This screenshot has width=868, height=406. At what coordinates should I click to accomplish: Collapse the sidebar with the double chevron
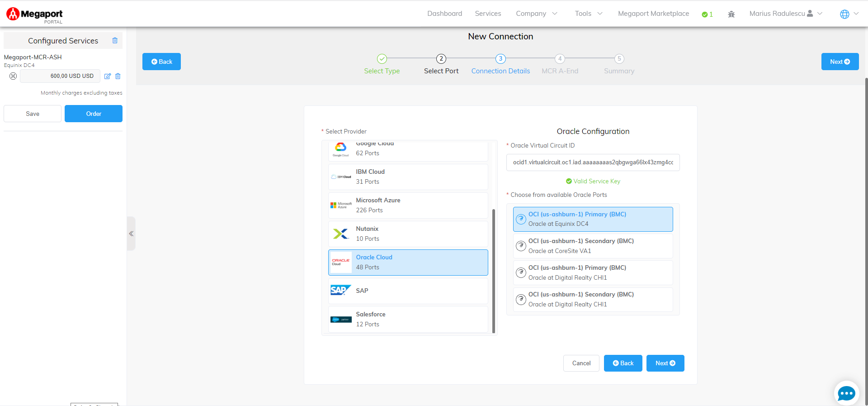[131, 234]
